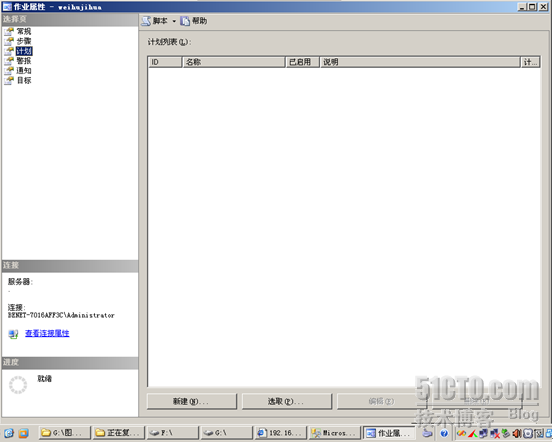The height and width of the screenshot is (442, 553).
Task: Open the 常规 (General) page
Action: tap(24, 31)
